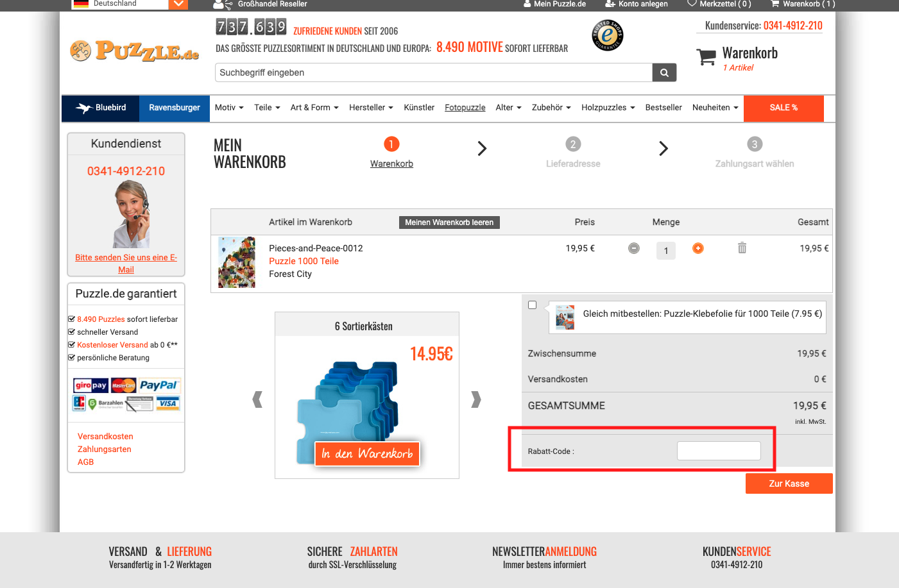Click the customer service agent photo
The height and width of the screenshot is (588, 899).
coord(132,214)
